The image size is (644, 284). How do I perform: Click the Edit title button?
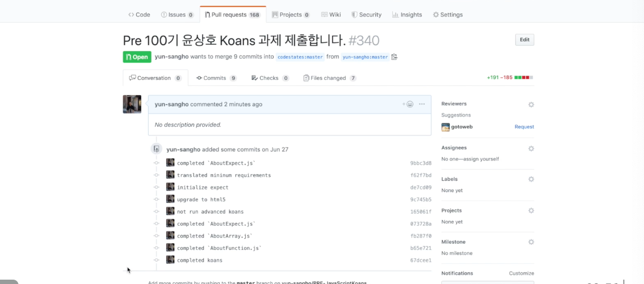525,40
